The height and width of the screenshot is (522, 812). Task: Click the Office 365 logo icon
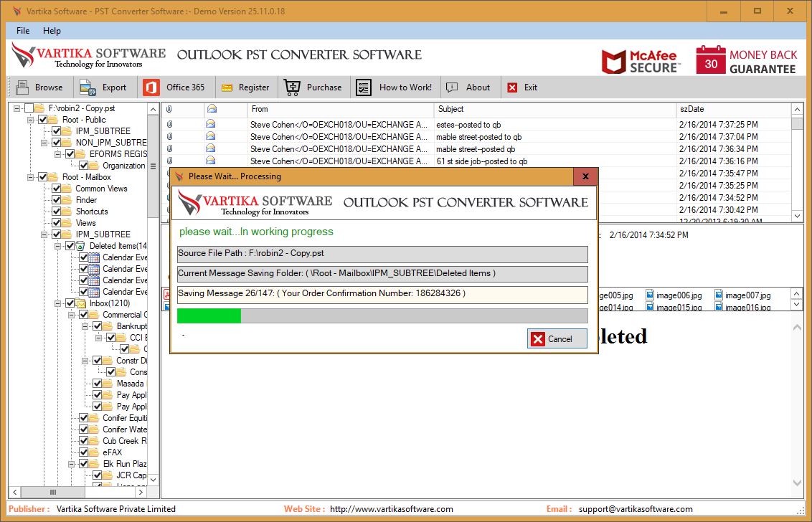click(x=151, y=87)
